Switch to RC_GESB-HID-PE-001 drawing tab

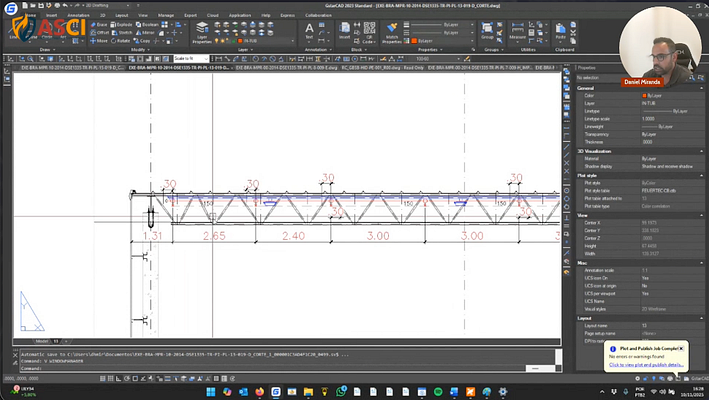tap(382, 68)
